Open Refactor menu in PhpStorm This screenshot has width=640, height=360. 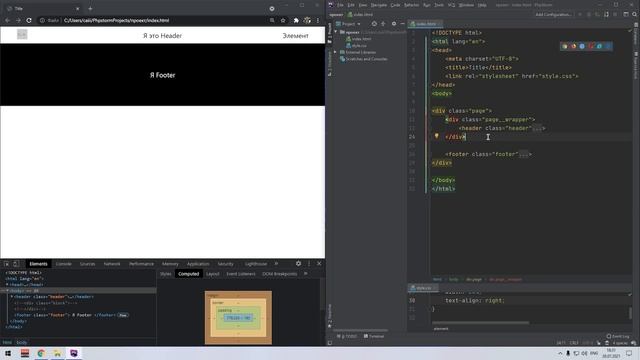[x=411, y=5]
